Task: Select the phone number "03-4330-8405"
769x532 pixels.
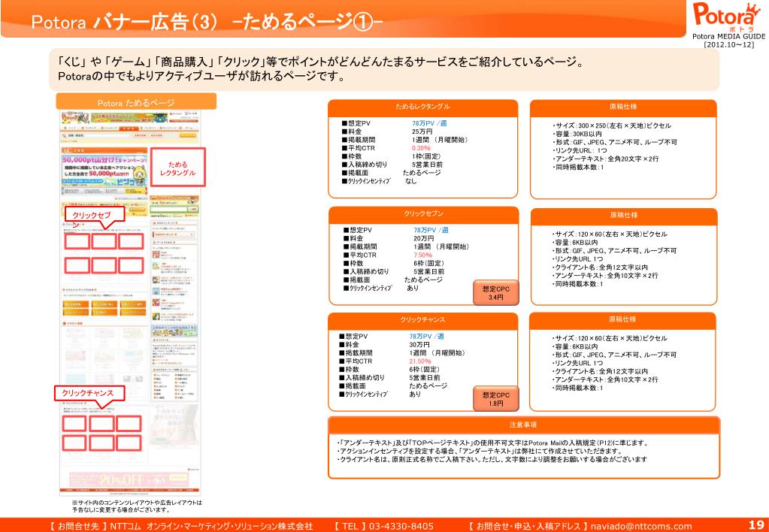Action: (x=401, y=526)
